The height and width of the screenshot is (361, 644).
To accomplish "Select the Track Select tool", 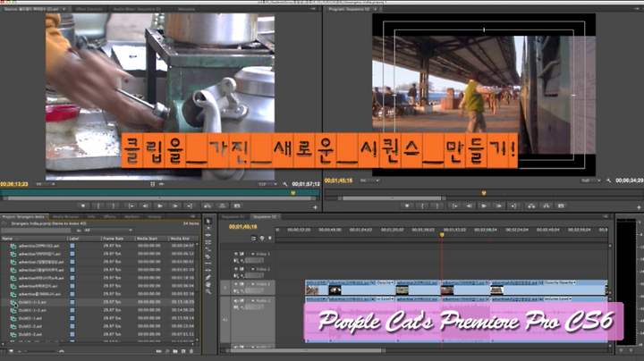I will coord(208,228).
